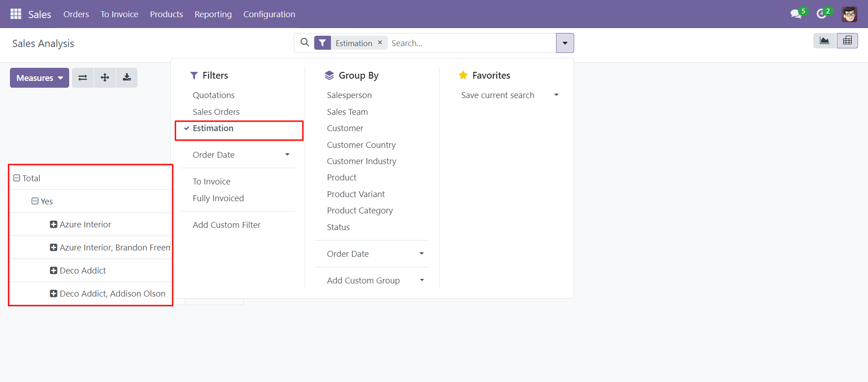Enable the Quotations filter
The width and height of the screenshot is (868, 382).
coord(213,95)
